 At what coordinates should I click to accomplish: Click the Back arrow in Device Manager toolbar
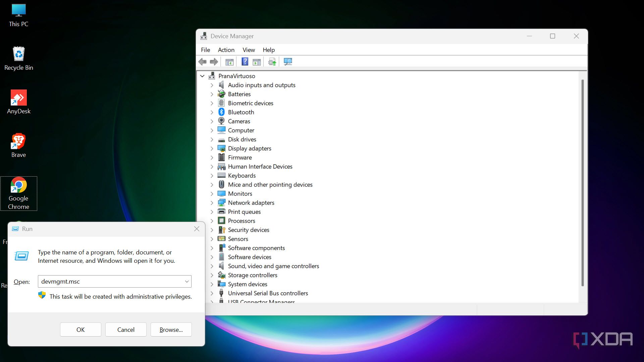[203, 62]
